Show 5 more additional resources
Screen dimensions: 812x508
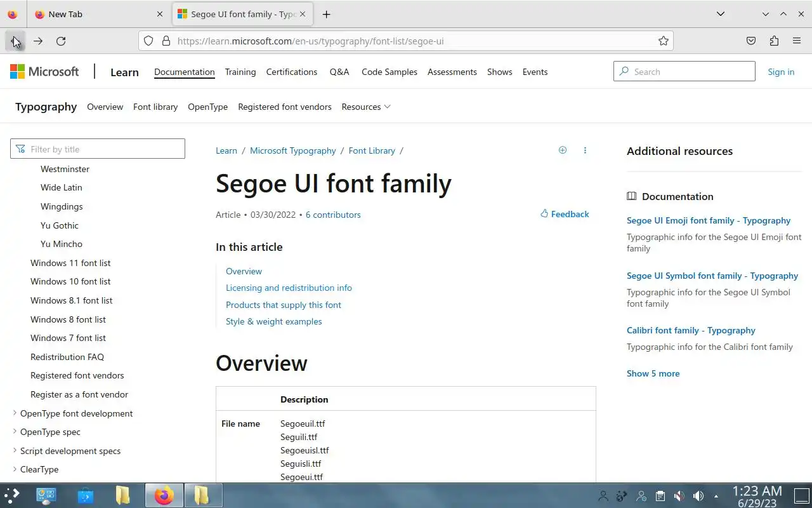(x=653, y=373)
